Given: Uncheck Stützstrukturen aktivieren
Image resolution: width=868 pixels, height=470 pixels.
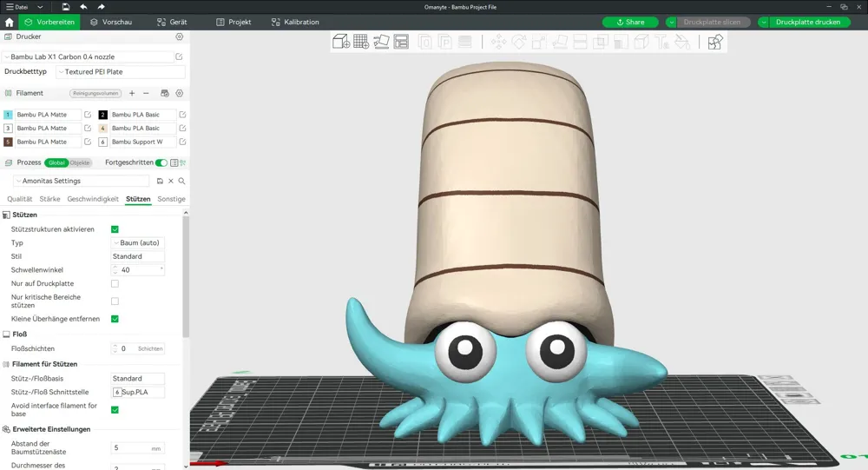Looking at the screenshot, I should point(115,228).
